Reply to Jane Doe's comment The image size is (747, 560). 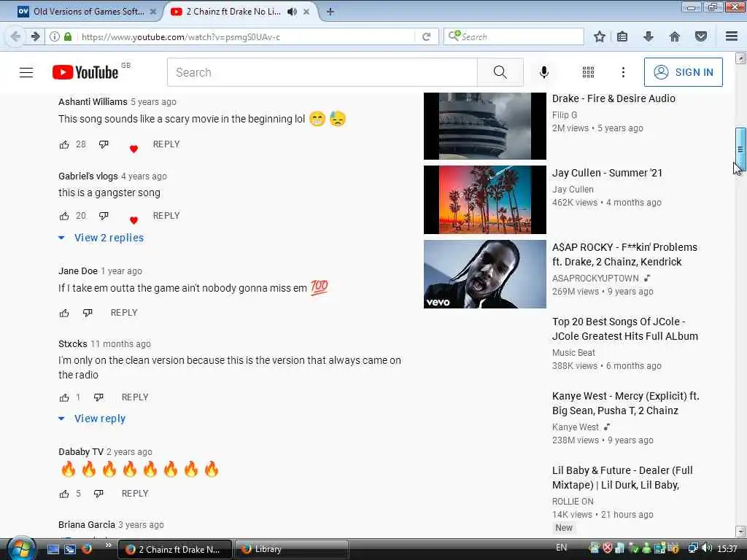(x=124, y=313)
